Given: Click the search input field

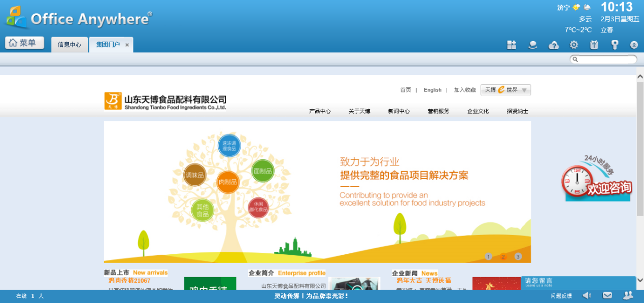Looking at the screenshot, I should [x=606, y=59].
